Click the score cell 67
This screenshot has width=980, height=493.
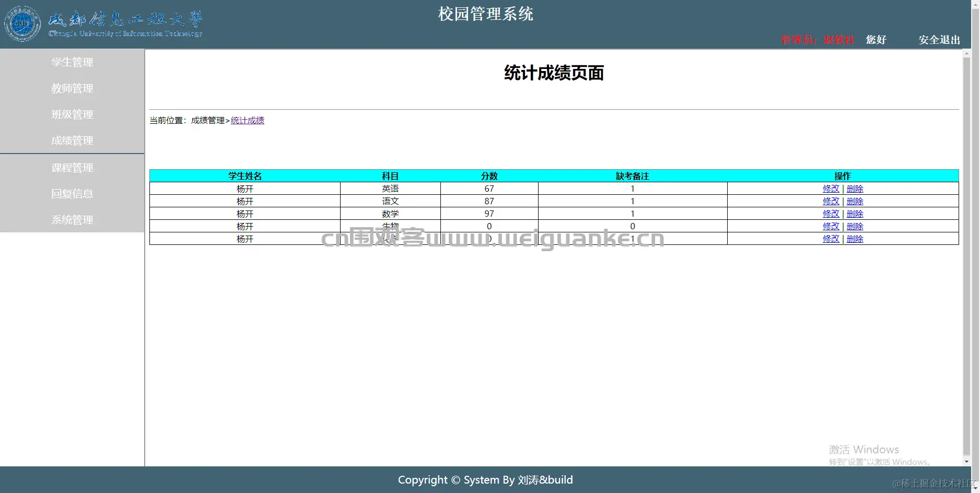click(489, 189)
